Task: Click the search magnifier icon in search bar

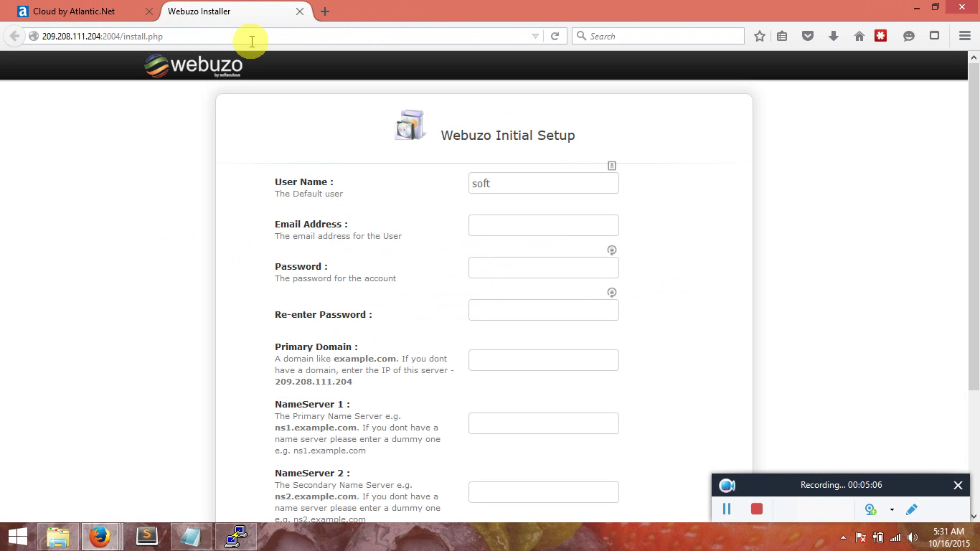Action: [582, 36]
